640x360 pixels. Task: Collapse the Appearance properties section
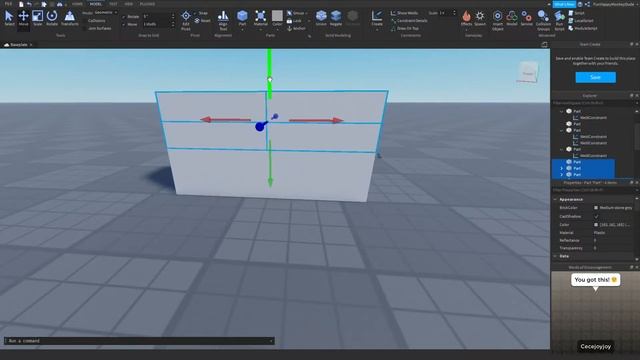tap(556, 199)
